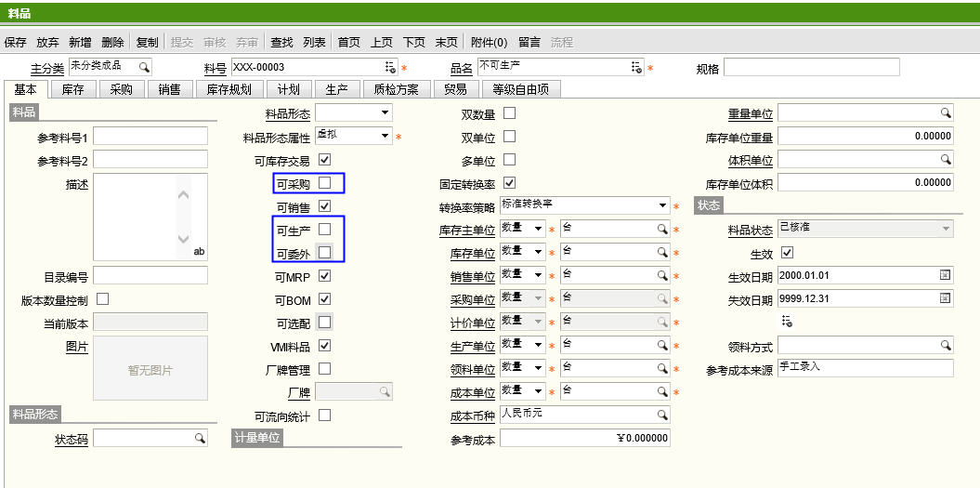Click the 参考料号1 input field
The image size is (980, 488).
(150, 137)
